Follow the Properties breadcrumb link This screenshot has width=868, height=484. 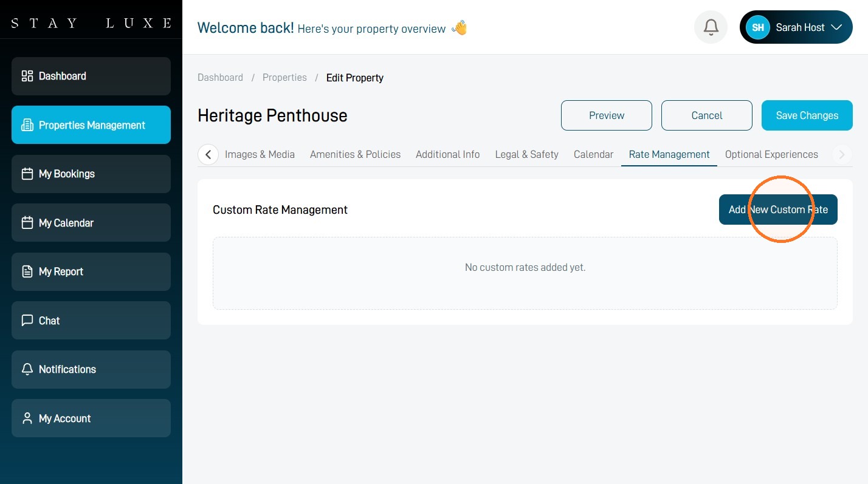pos(284,78)
